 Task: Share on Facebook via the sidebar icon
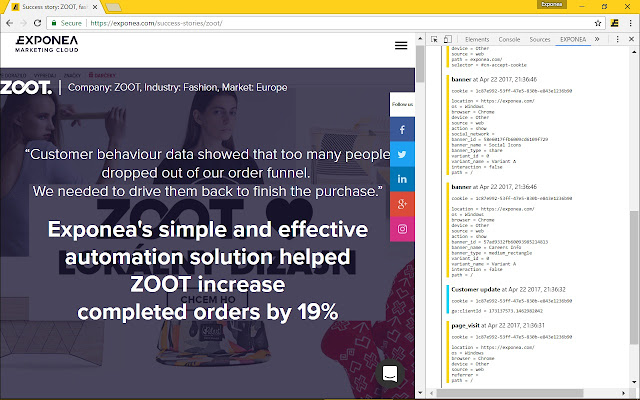click(x=402, y=129)
